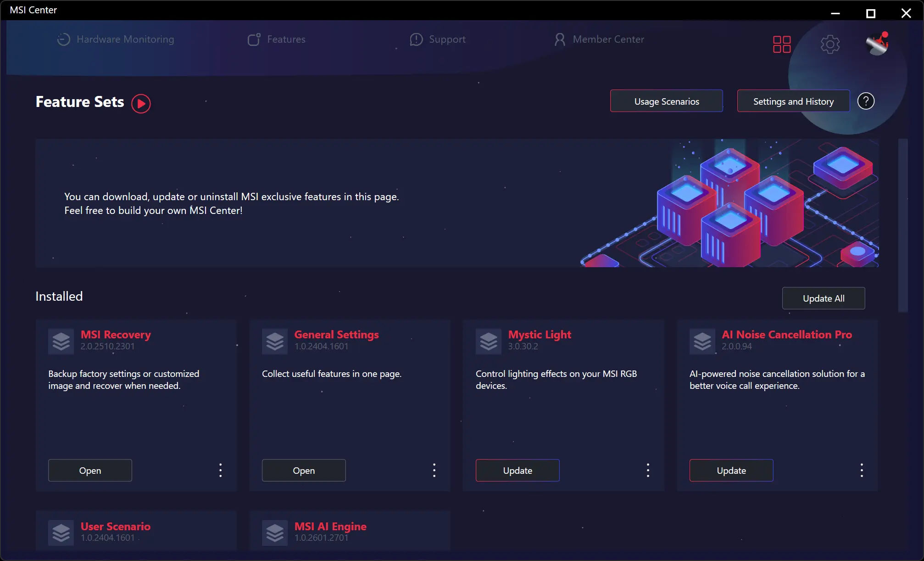Click the AI Noise Cancellation Pro title

click(787, 335)
